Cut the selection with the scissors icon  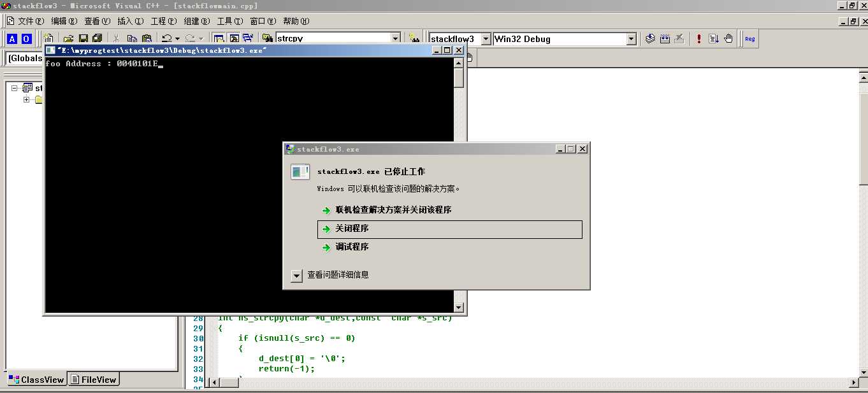(117, 39)
